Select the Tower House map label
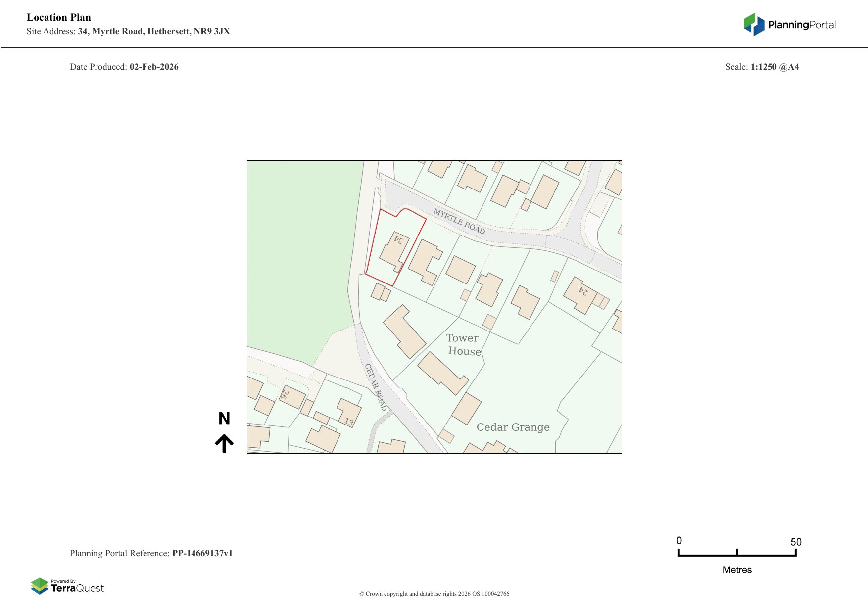868x614 pixels. coord(463,344)
